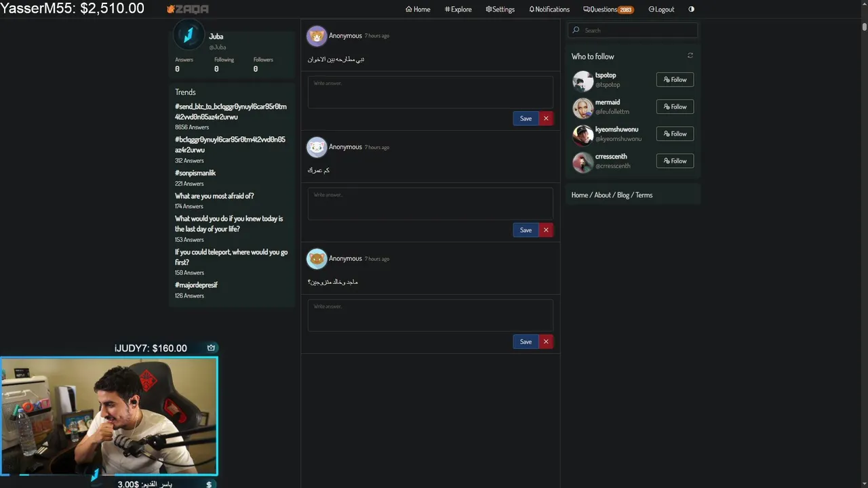
Task: Open the Juba profile name
Action: pyautogui.click(x=216, y=37)
